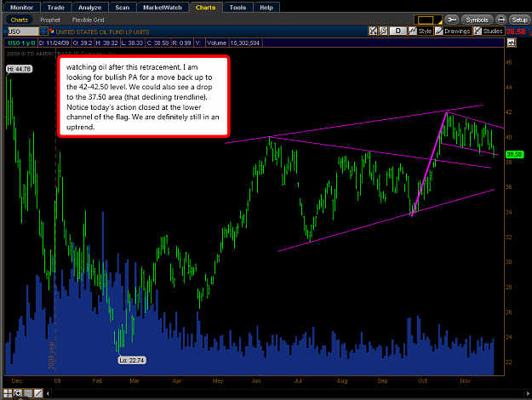Viewport: 532px width, 400px height.
Task: Open the Drawings menu
Action: coord(454,31)
